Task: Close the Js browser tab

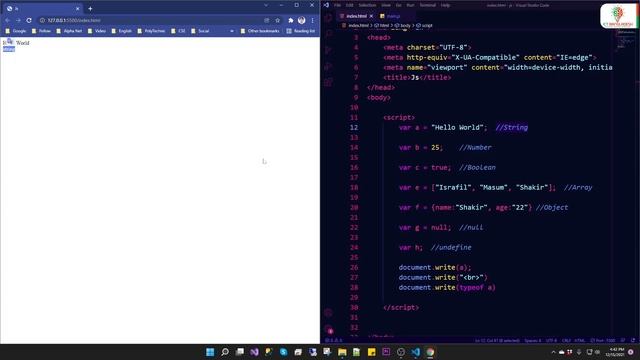Action: point(78,8)
